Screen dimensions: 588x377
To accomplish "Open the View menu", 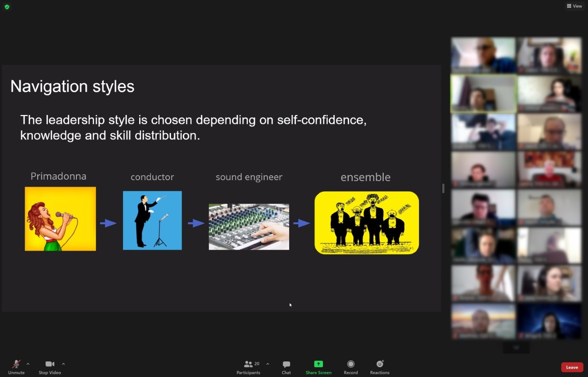I will click(574, 6).
